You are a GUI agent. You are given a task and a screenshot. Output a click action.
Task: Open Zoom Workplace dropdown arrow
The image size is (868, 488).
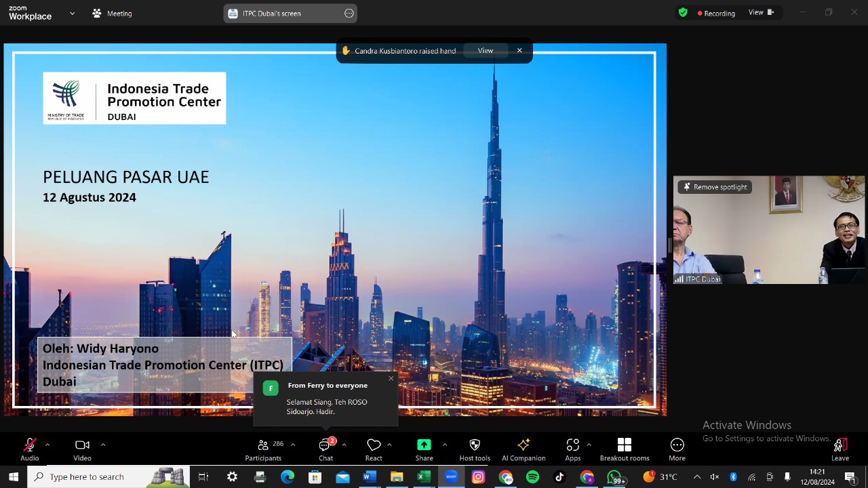[x=72, y=13]
